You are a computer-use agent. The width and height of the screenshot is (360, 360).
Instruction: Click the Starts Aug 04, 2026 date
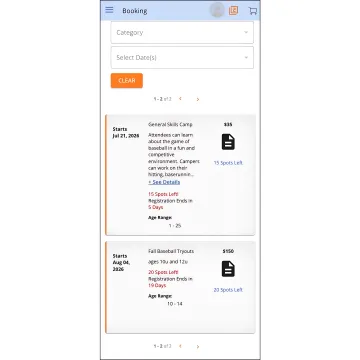[122, 263]
